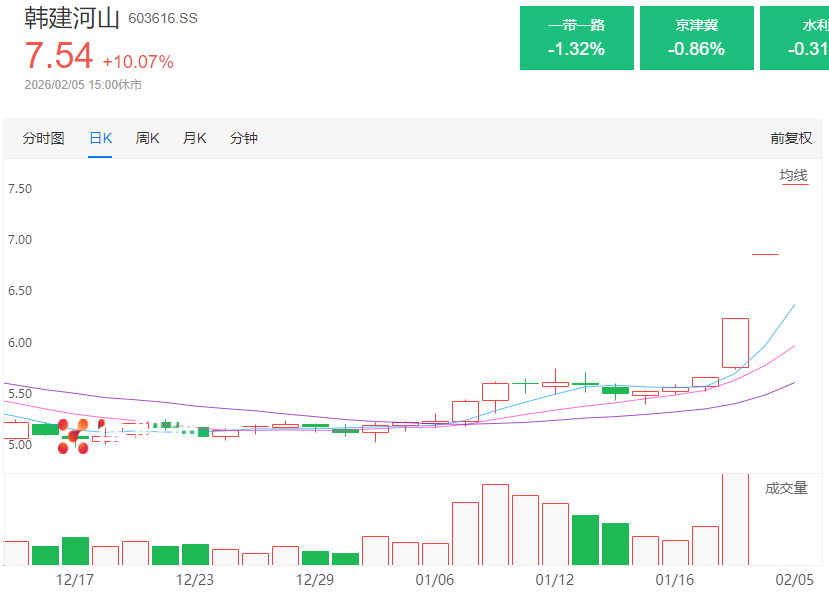Image resolution: width=829 pixels, height=592 pixels.
Task: Open the 分钟 minute chart tab
Action: point(244,138)
